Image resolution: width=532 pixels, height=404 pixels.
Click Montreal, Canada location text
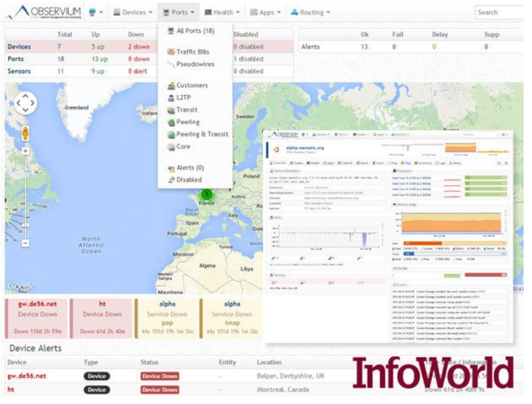pyautogui.click(x=283, y=390)
